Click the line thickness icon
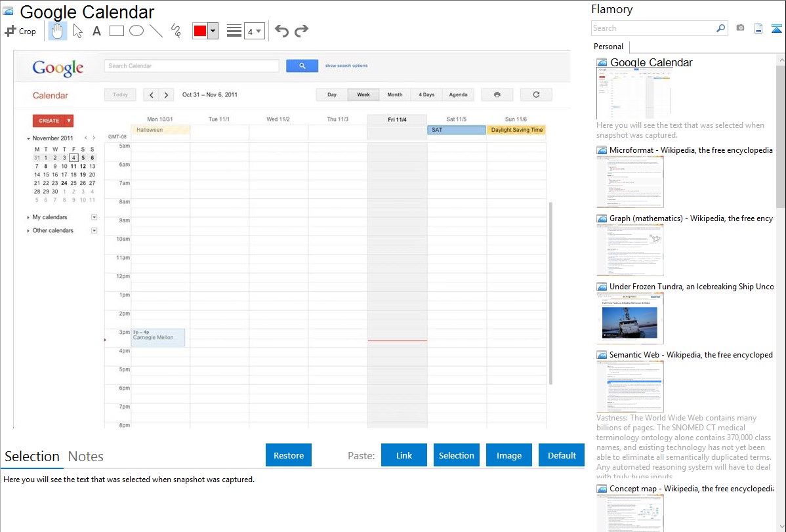The width and height of the screenshot is (786, 532). (x=234, y=31)
